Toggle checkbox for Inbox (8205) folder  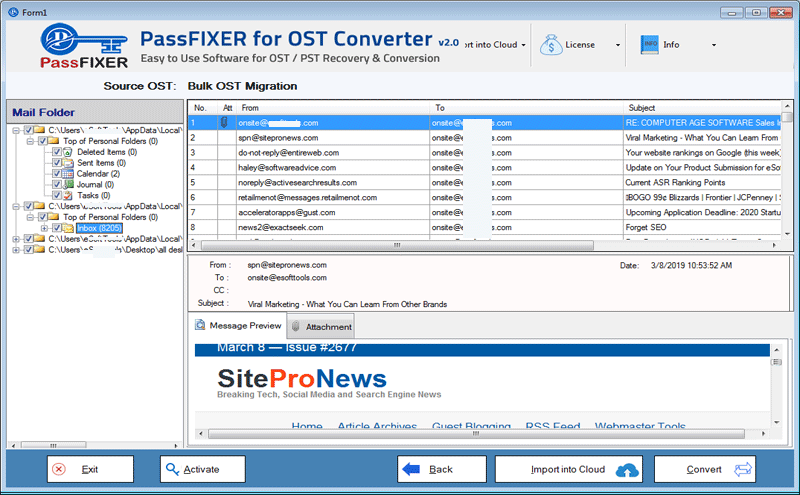[x=57, y=228]
